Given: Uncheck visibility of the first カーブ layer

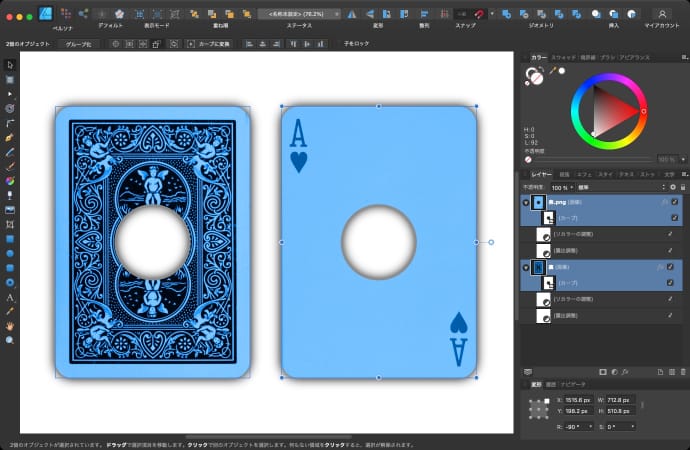Looking at the screenshot, I should [x=674, y=217].
